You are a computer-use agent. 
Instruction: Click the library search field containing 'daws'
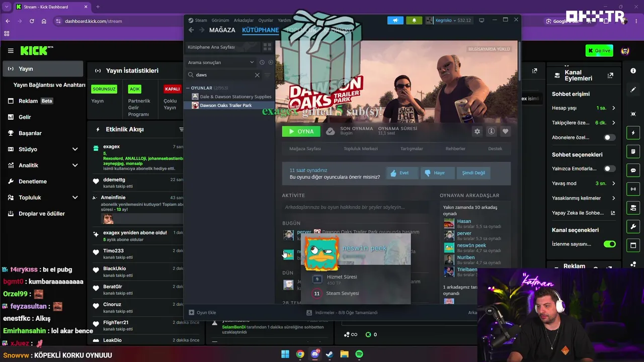coord(224,75)
